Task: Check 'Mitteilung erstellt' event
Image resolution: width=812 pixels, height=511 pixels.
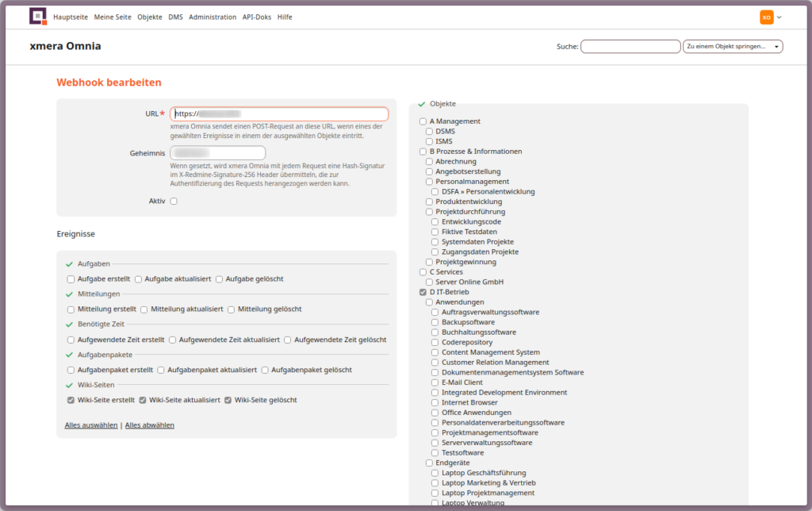Action: click(x=71, y=309)
